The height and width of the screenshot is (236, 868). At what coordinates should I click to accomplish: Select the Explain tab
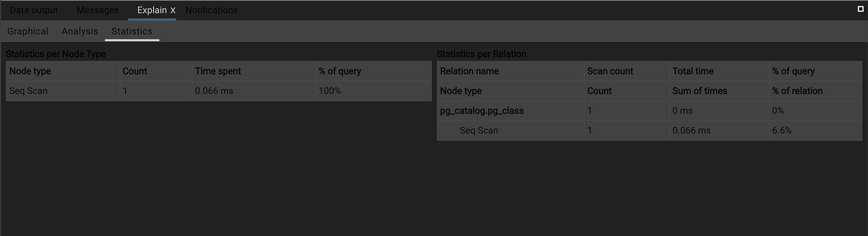pyautogui.click(x=151, y=10)
